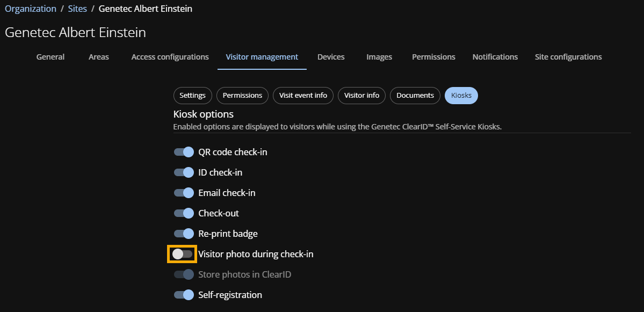This screenshot has width=644, height=312.
Task: Open the Settings pill sub-tab
Action: (x=192, y=96)
